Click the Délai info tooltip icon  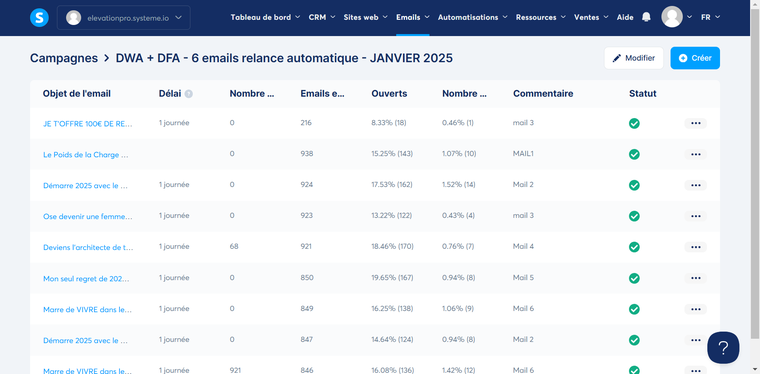click(x=189, y=94)
